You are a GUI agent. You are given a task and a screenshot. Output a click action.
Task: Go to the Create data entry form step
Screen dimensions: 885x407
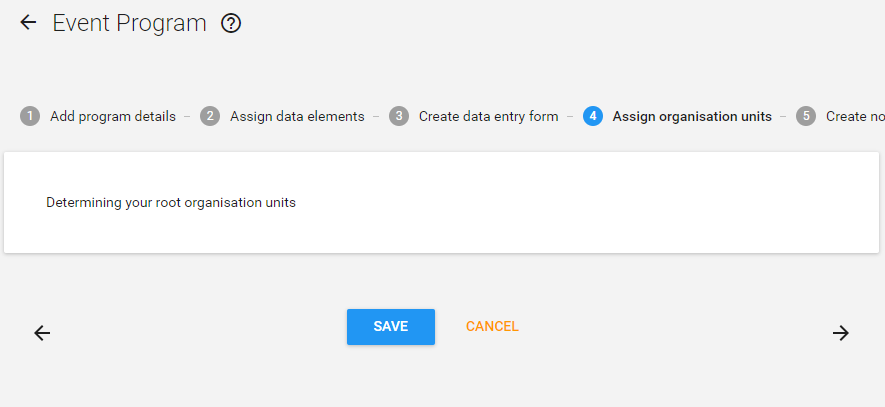488,116
